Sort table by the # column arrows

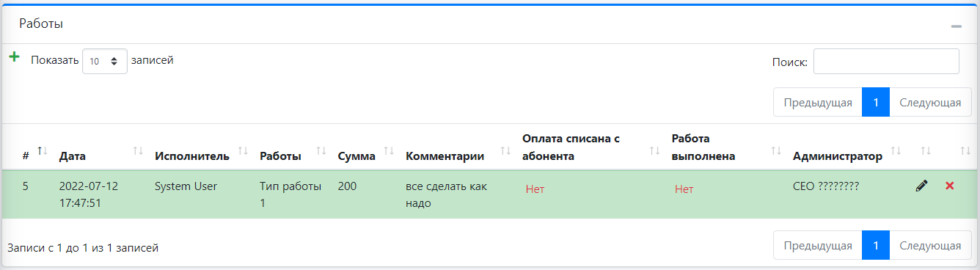point(42,151)
